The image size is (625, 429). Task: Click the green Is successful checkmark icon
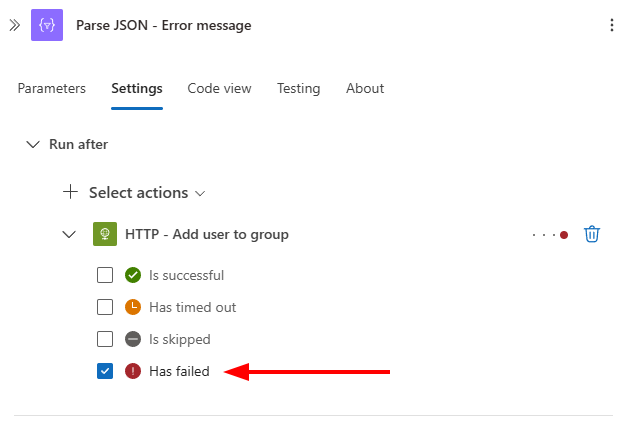click(x=133, y=275)
